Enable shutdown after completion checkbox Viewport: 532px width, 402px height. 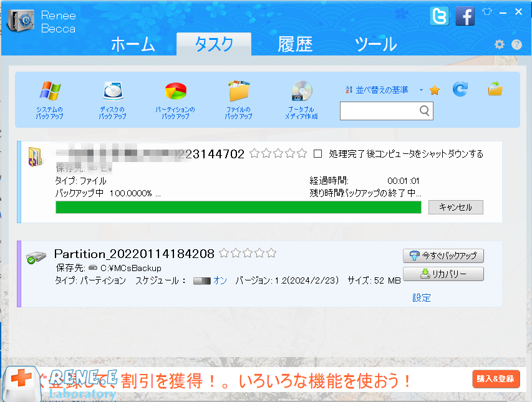point(317,154)
